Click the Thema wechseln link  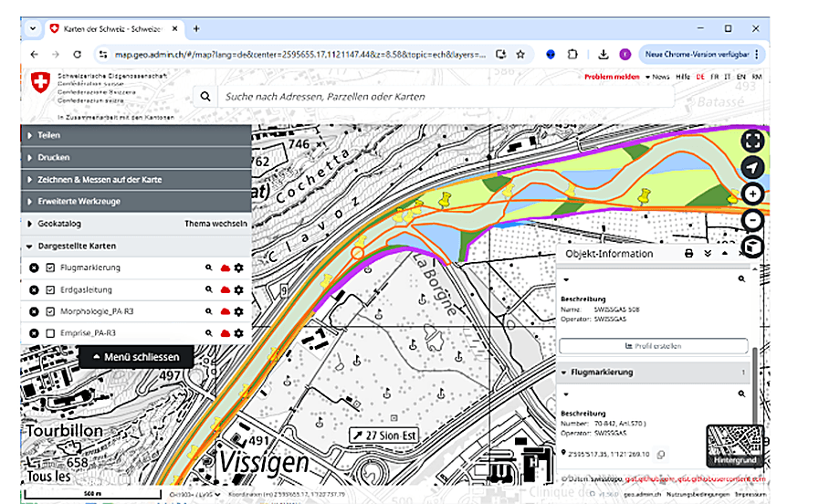click(x=215, y=224)
